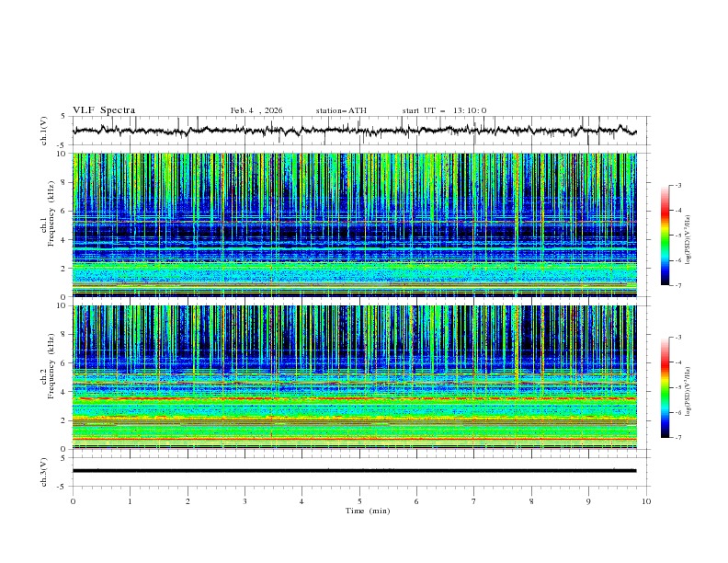Click the upper PSD color scale bar
The image size is (728, 563).
[x=665, y=235]
